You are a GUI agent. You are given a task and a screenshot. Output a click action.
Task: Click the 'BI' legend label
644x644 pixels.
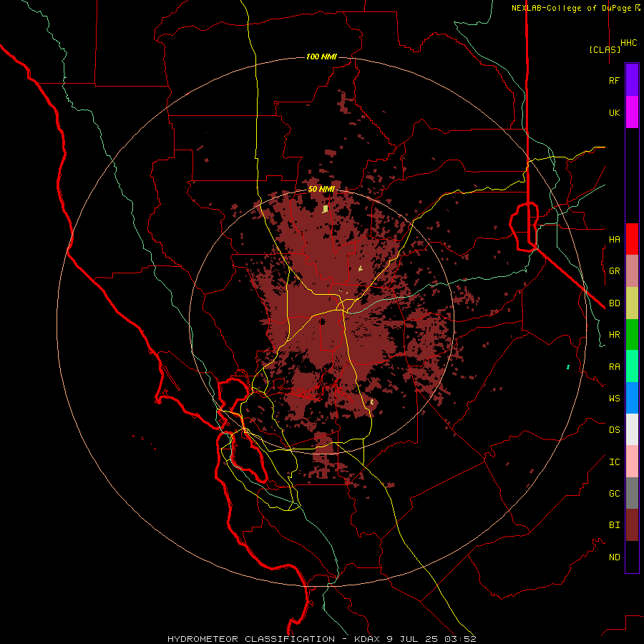tap(614, 525)
